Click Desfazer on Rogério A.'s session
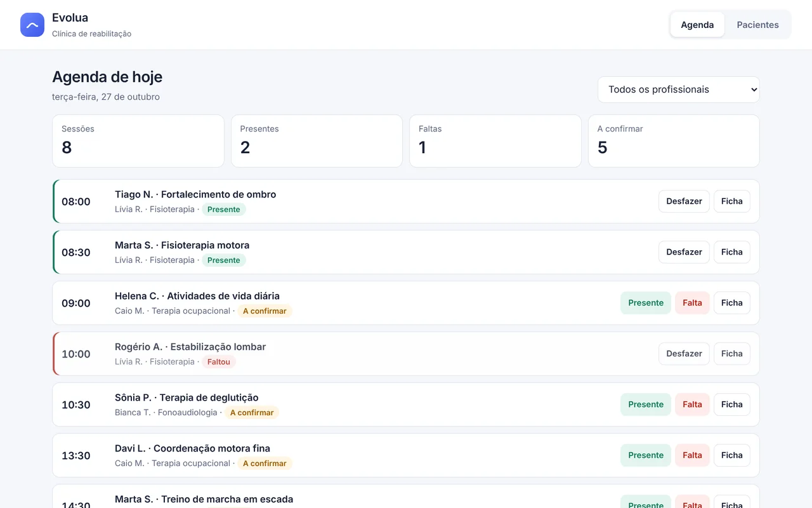Image resolution: width=812 pixels, height=508 pixels. [684, 354]
